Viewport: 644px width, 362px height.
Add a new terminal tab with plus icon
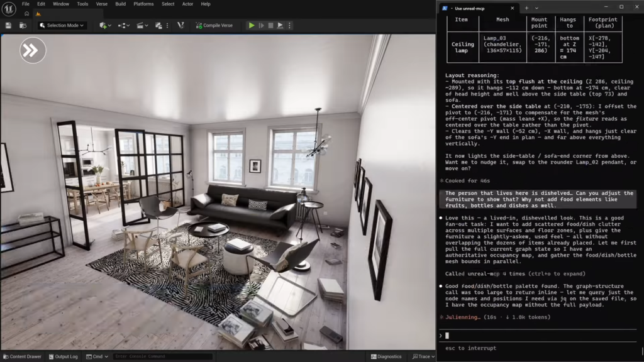pos(526,8)
